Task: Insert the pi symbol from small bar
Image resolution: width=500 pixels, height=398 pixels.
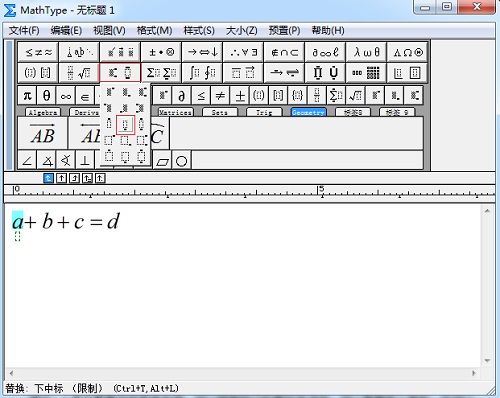Action: point(27,96)
